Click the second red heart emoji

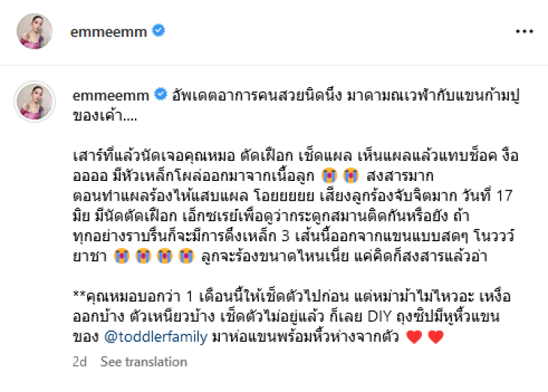pyautogui.click(x=436, y=336)
